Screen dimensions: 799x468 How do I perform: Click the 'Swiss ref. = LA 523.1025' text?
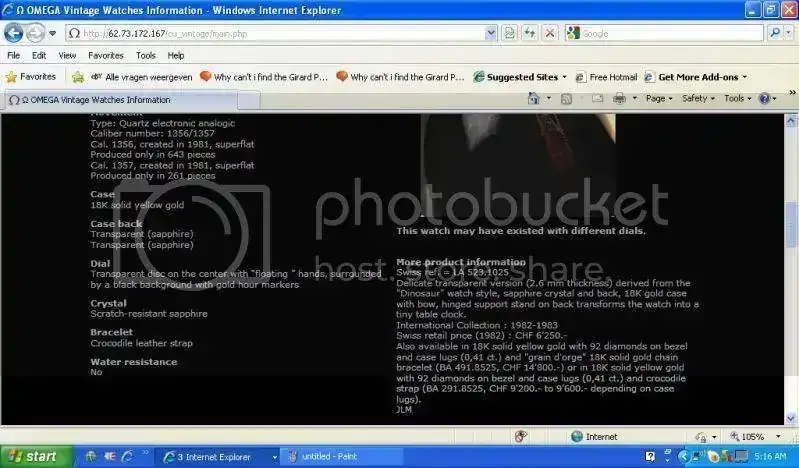coord(452,272)
